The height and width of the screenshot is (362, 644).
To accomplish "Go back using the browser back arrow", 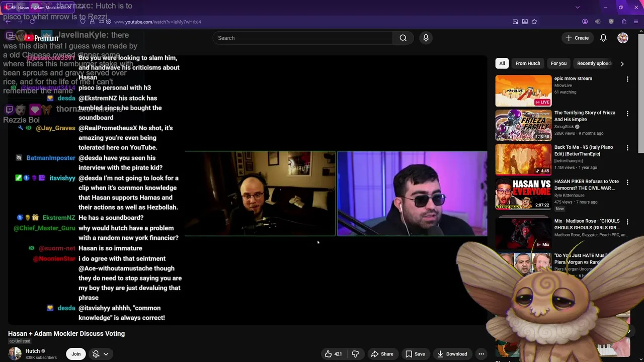I will tap(7, 22).
